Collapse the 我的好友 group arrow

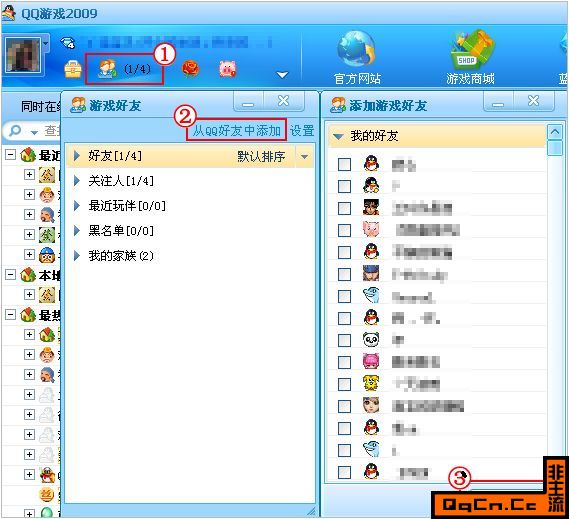coord(338,136)
